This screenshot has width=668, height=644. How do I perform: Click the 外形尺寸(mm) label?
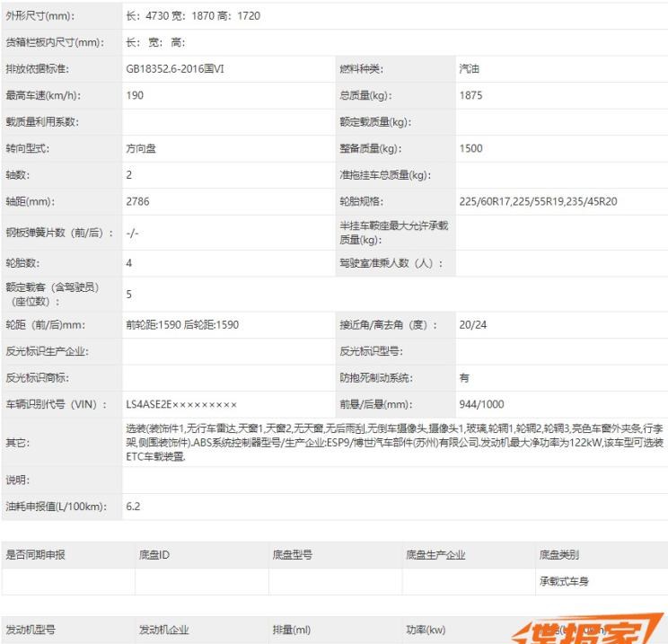[x=40, y=16]
